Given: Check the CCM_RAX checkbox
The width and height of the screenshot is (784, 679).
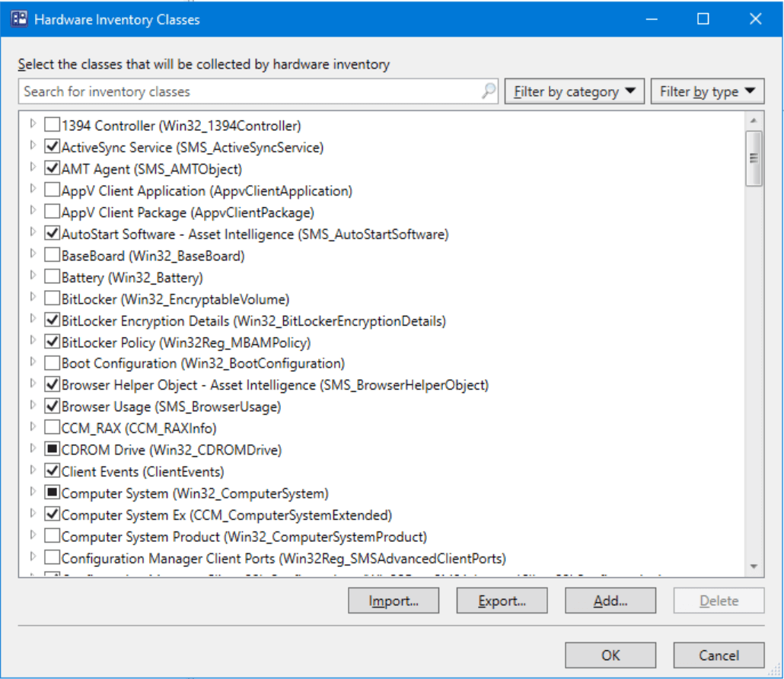Looking at the screenshot, I should pyautogui.click(x=53, y=428).
